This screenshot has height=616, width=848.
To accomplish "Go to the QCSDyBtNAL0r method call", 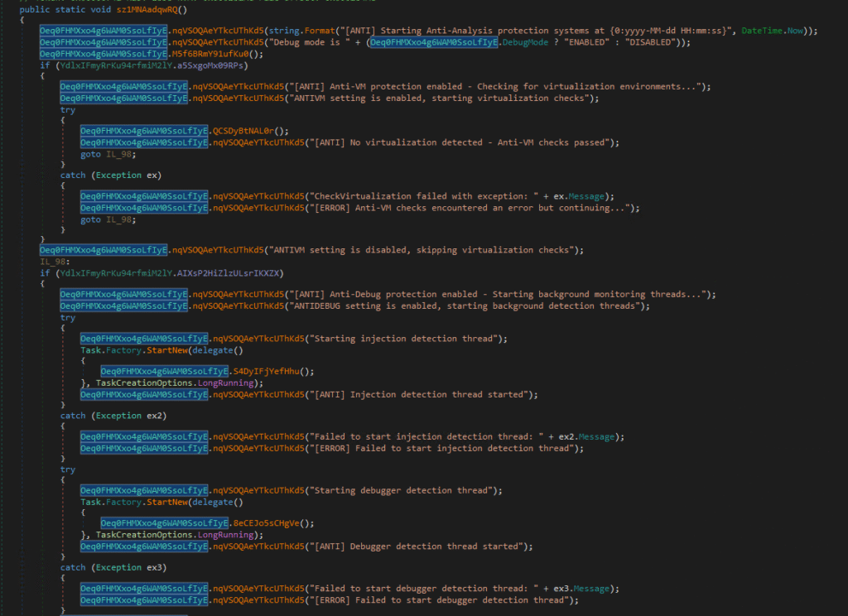I will click(x=249, y=131).
